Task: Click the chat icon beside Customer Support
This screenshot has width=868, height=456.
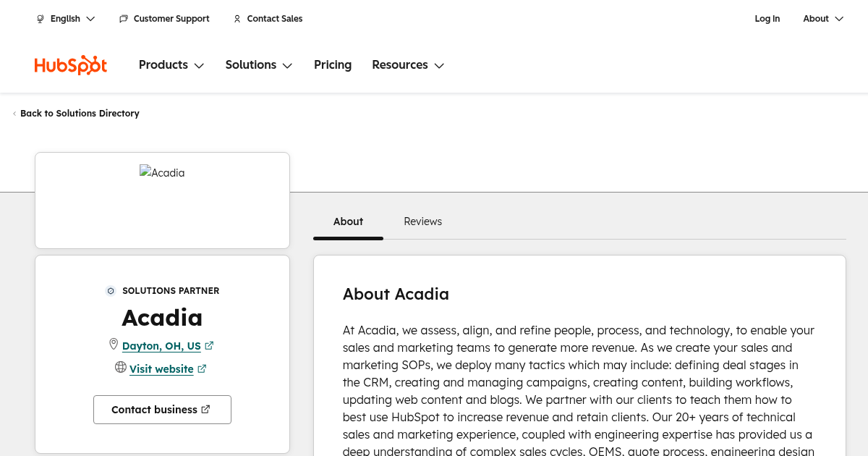Action: click(124, 19)
